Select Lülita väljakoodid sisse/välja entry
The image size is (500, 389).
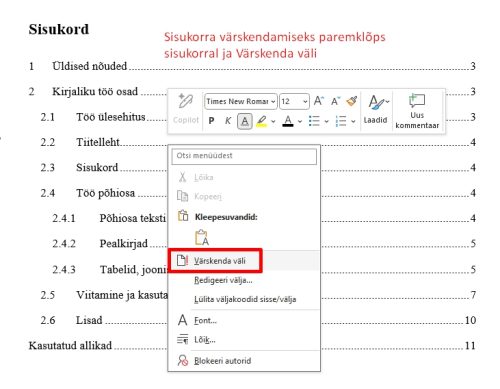click(x=244, y=299)
